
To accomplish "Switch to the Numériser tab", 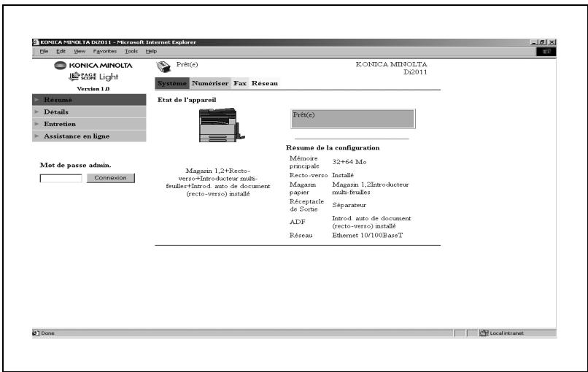I will point(210,83).
